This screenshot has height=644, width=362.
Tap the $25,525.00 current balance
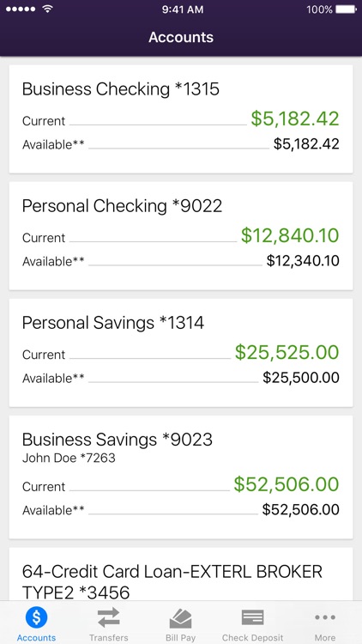pyautogui.click(x=287, y=352)
